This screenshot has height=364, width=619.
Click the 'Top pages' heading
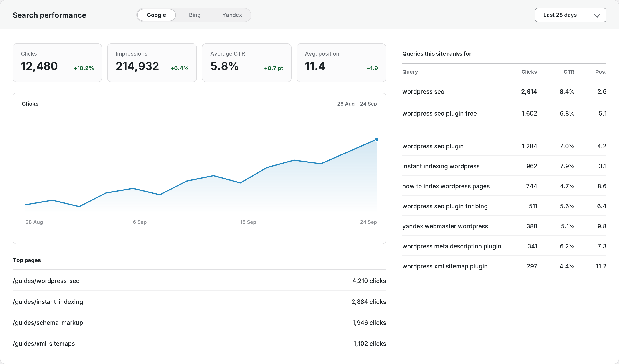coord(27,260)
